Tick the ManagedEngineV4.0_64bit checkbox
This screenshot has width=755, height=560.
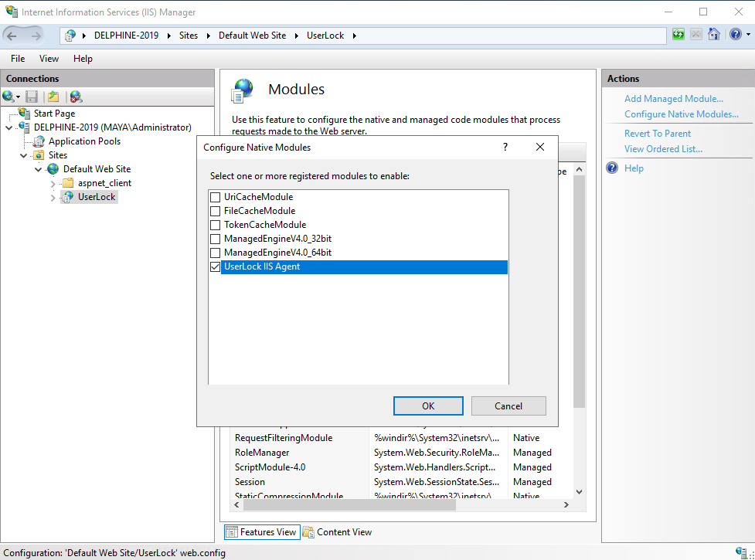[x=216, y=253]
